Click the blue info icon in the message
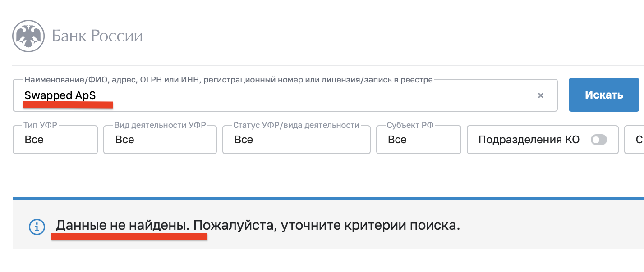 [37, 227]
